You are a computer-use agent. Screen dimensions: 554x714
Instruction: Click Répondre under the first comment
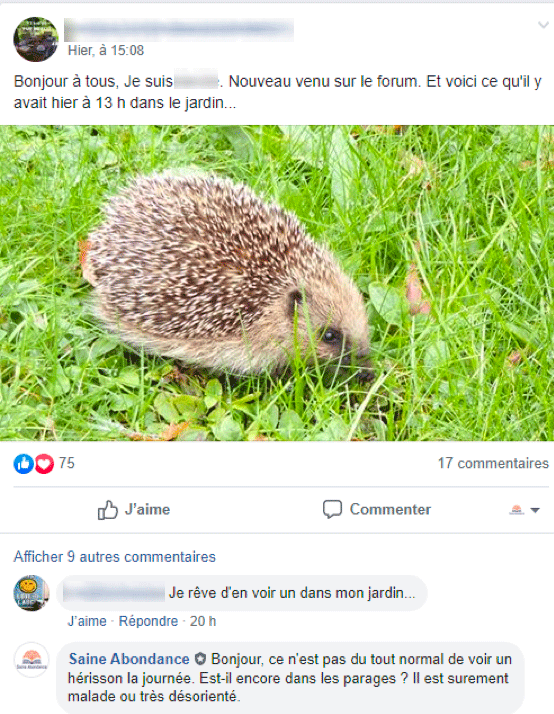click(x=148, y=621)
